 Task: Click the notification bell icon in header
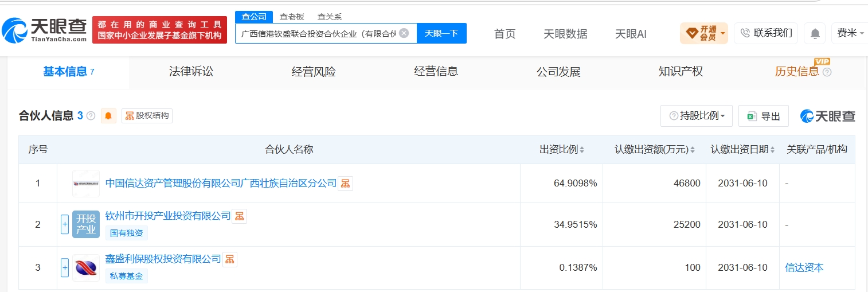pyautogui.click(x=815, y=33)
